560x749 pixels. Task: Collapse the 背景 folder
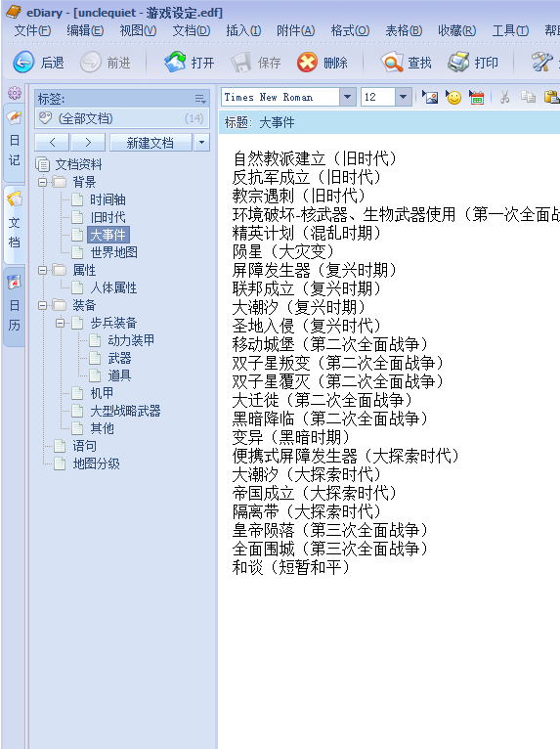point(42,182)
